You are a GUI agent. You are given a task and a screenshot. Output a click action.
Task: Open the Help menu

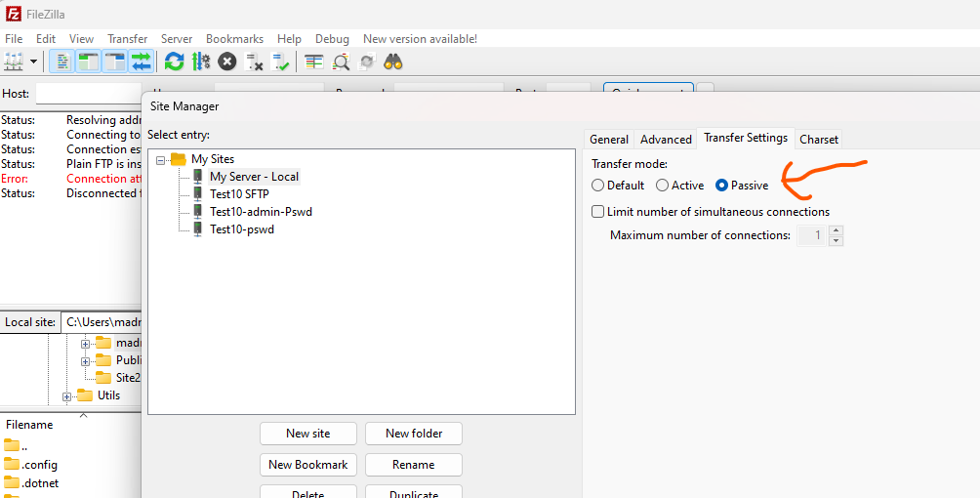289,39
